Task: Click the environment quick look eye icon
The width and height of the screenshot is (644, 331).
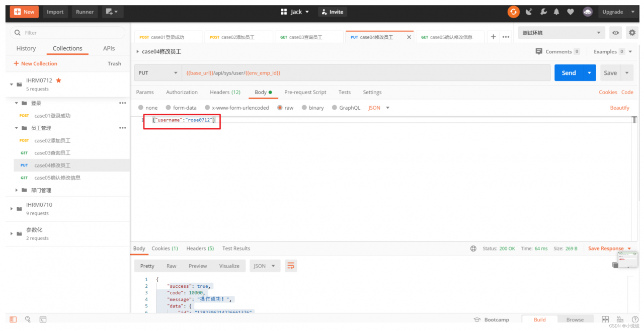Action: click(x=615, y=33)
